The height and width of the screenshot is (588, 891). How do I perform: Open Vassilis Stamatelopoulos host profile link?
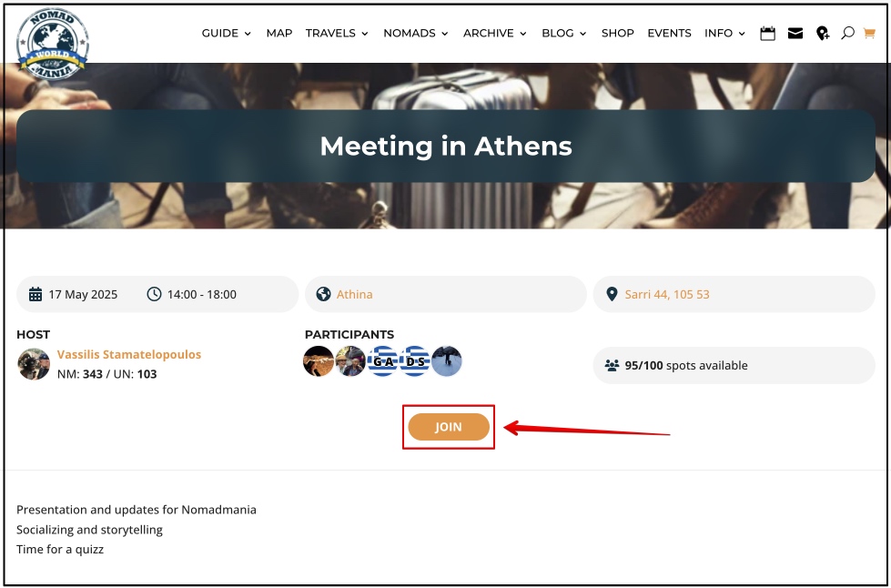[129, 355]
